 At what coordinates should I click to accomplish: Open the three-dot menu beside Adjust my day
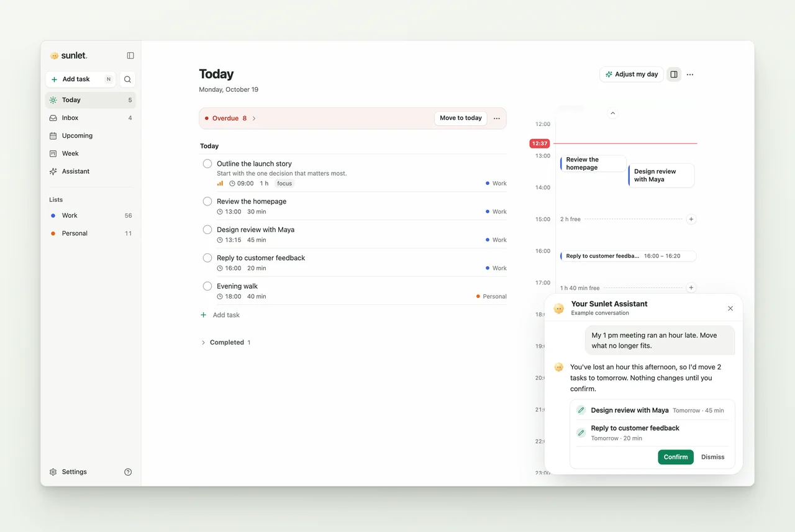690,74
